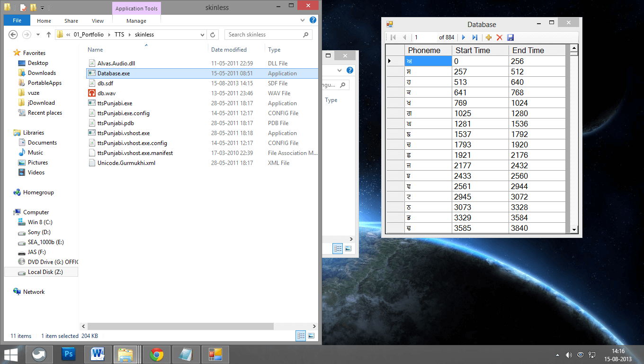Open Photoshop from the taskbar
Viewport: 644px width, 364px height.
pyautogui.click(x=69, y=354)
